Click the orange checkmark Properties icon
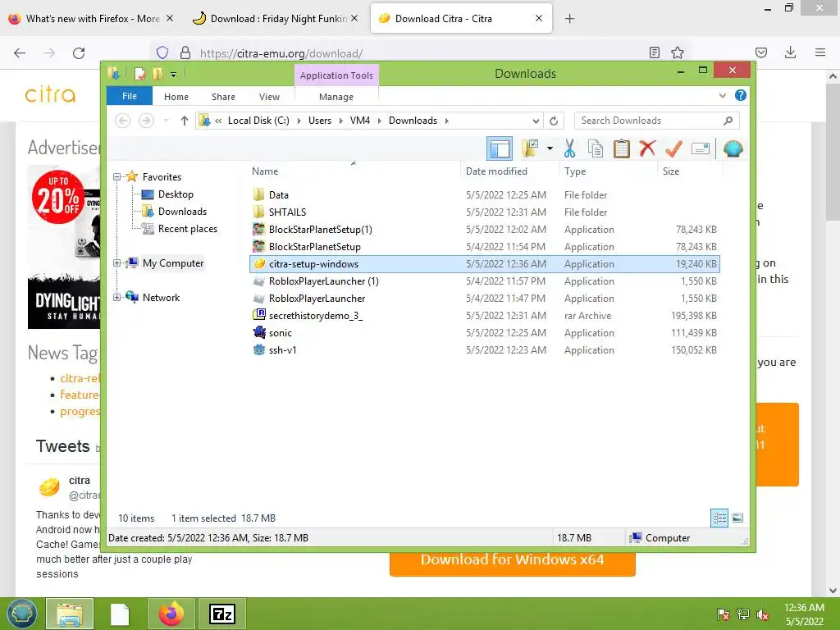This screenshot has height=630, width=840. [674, 148]
